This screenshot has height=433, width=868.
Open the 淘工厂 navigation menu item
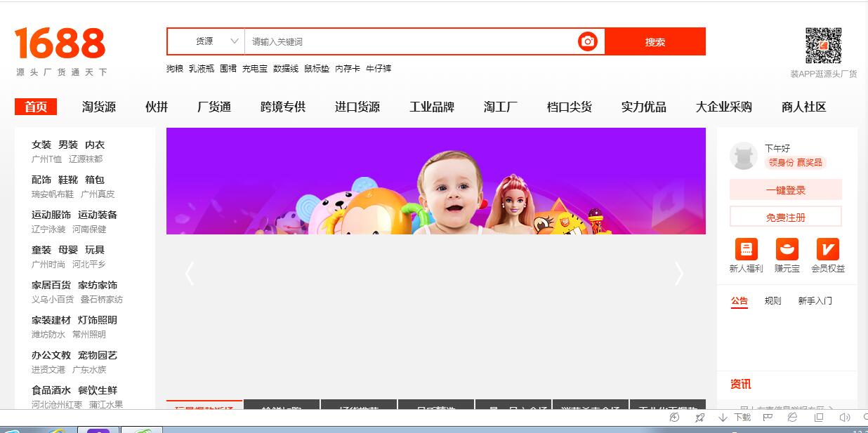pos(499,106)
